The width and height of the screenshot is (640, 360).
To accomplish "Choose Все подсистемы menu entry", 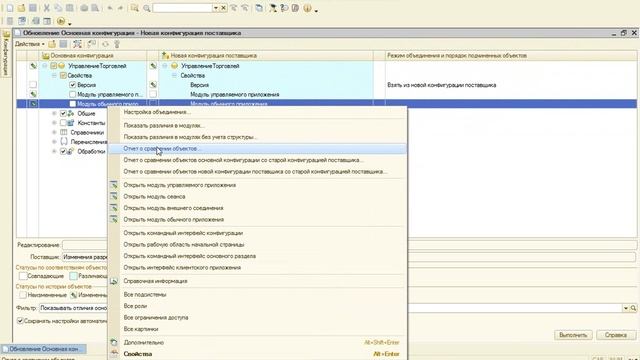I will (257, 294).
